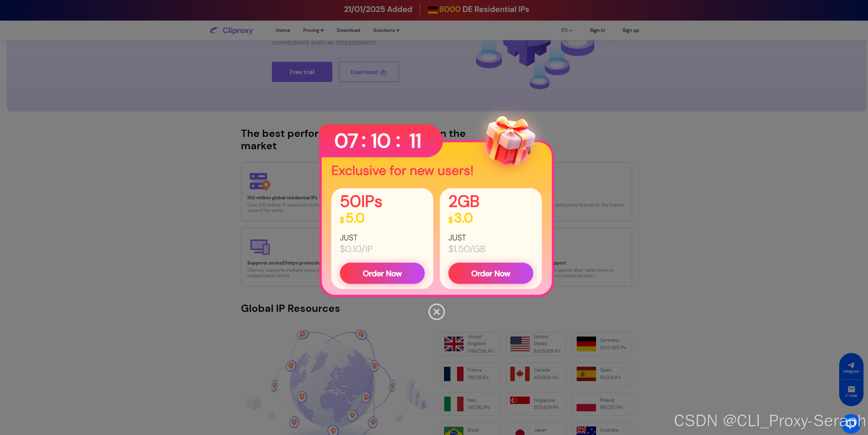The width and height of the screenshot is (868, 435).
Task: Open the E-mail contact icon
Action: tap(851, 391)
